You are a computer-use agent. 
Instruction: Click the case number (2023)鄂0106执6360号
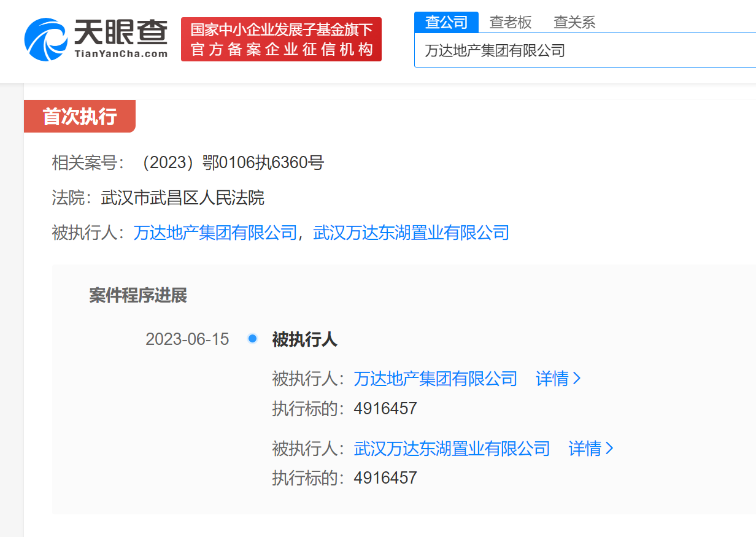(231, 163)
